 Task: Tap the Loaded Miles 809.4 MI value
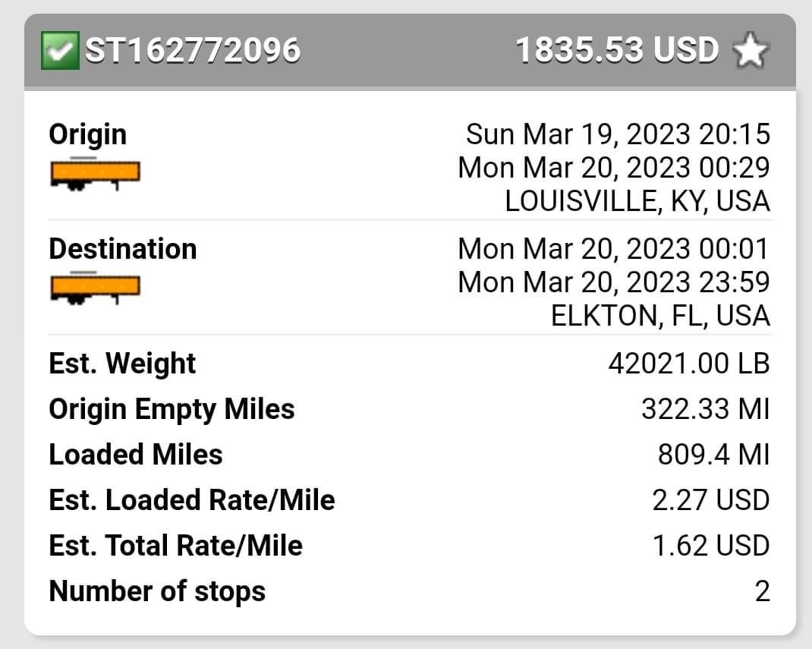pyautogui.click(x=714, y=455)
